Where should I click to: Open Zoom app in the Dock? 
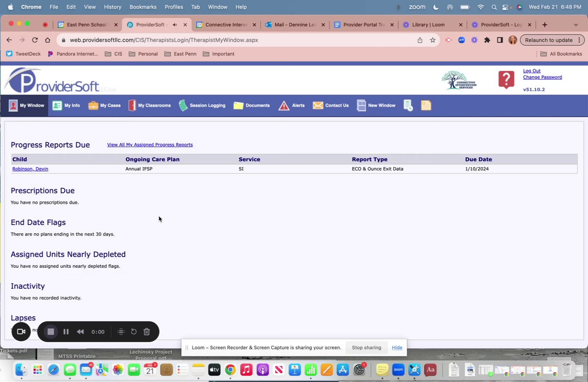pos(398,370)
